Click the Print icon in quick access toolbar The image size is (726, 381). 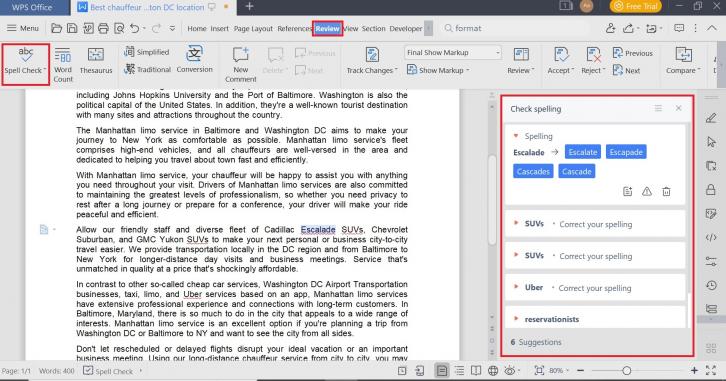point(103,29)
